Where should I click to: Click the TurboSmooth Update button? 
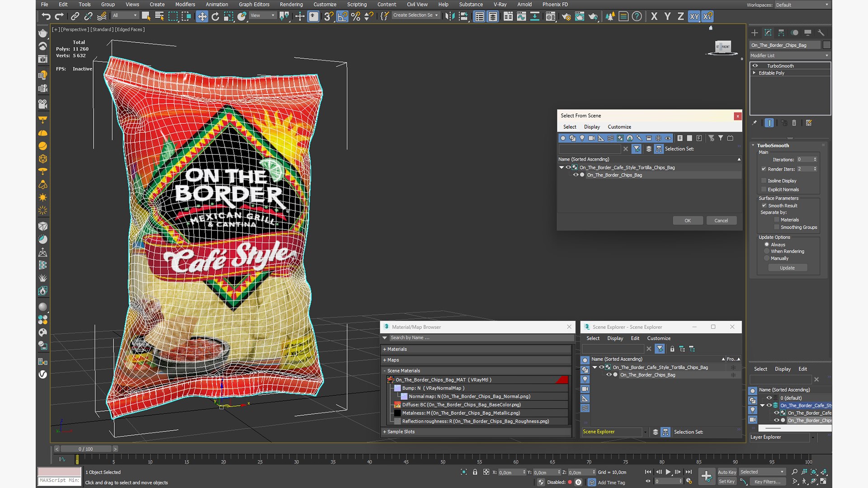(x=787, y=268)
